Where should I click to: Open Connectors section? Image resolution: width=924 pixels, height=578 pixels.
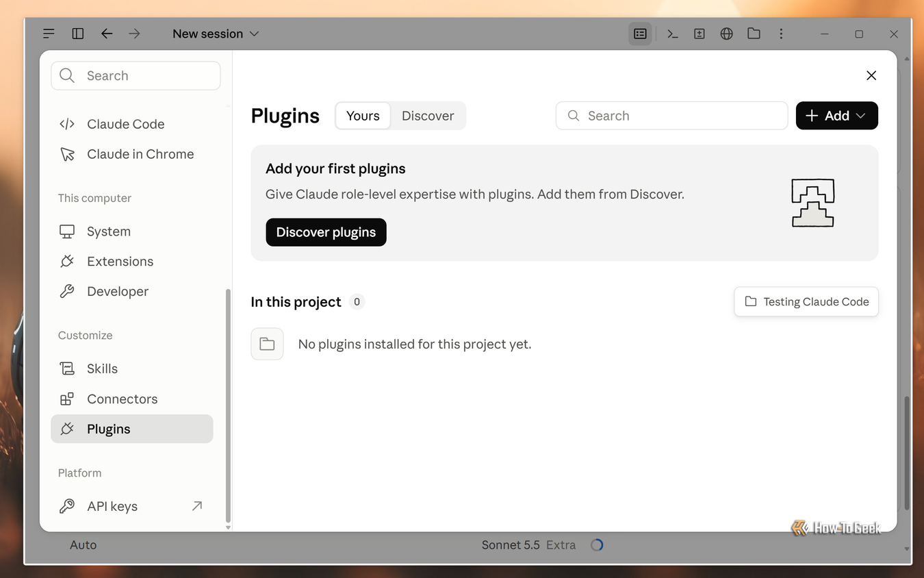[x=132, y=399]
